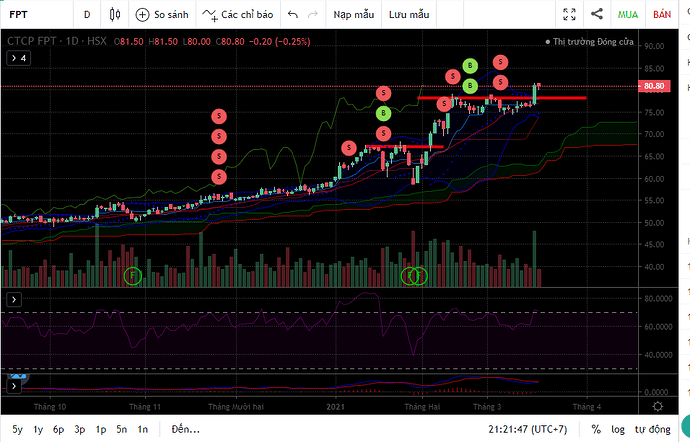Select the 5y time range
This screenshot has height=442, width=690.
click(x=17, y=429)
